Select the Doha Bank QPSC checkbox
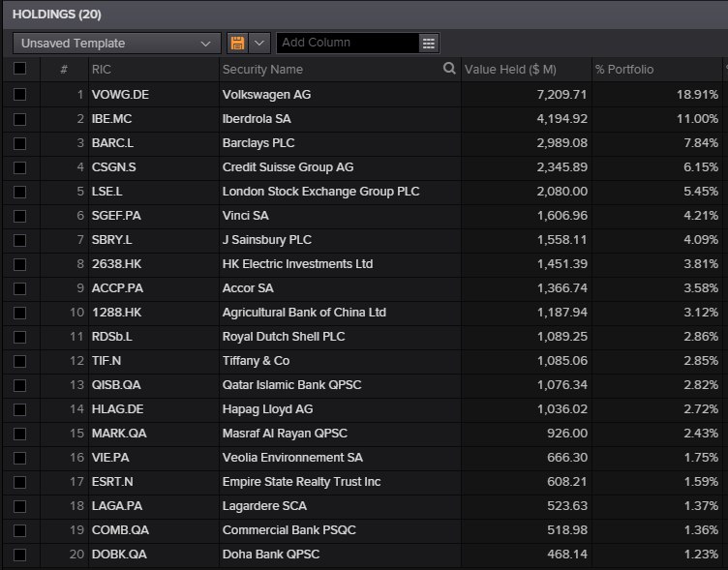Viewport: 728px width, 570px height. pos(19,555)
